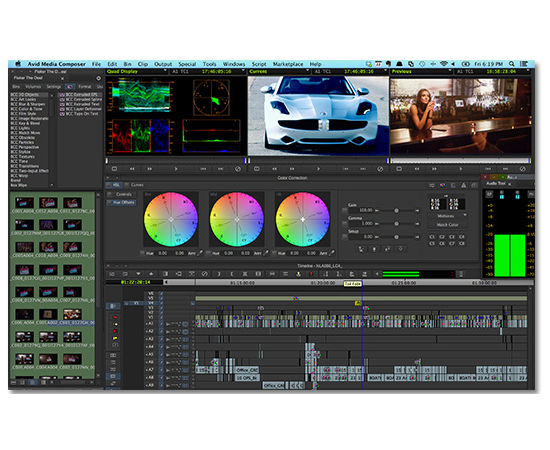Switch to the Settings tab in project window
The image size is (550, 450).
coord(54,86)
